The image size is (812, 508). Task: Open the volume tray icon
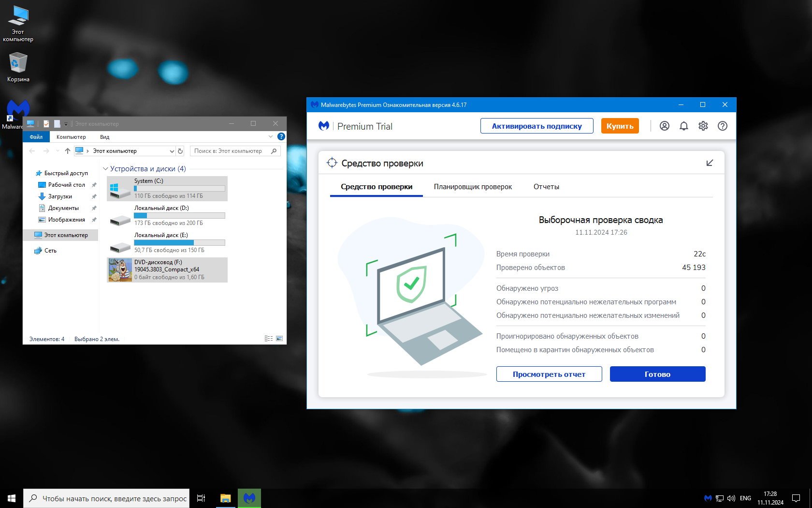coord(731,498)
